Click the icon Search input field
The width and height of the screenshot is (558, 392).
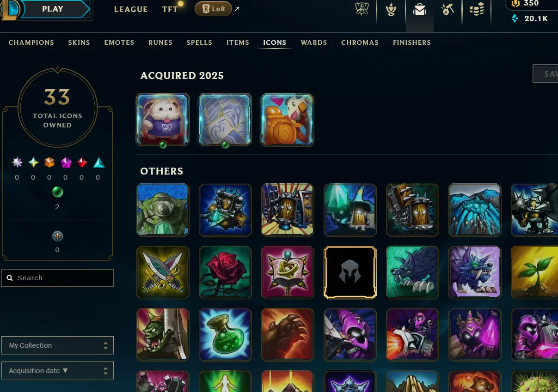[x=57, y=278]
